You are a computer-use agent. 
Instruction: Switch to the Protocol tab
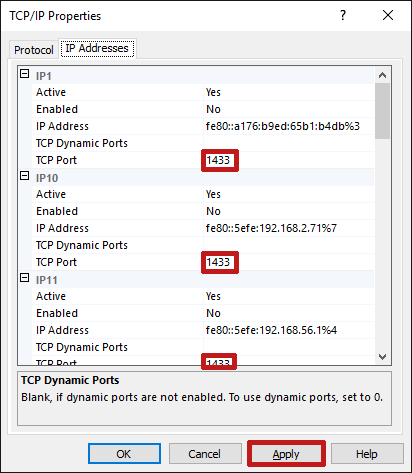[x=34, y=50]
